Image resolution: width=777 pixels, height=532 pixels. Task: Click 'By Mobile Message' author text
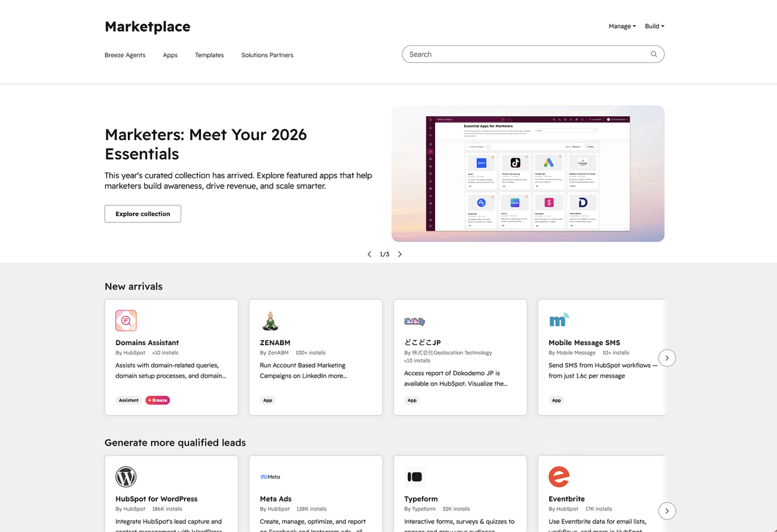tap(572, 353)
